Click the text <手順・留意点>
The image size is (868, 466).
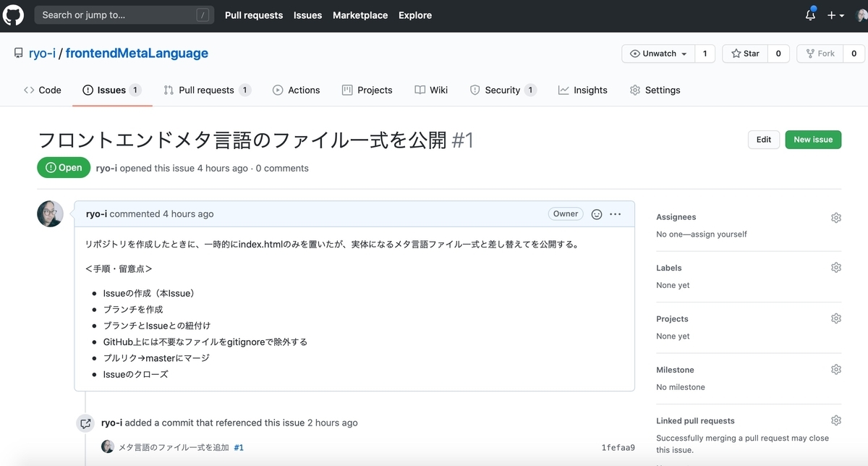(x=119, y=268)
